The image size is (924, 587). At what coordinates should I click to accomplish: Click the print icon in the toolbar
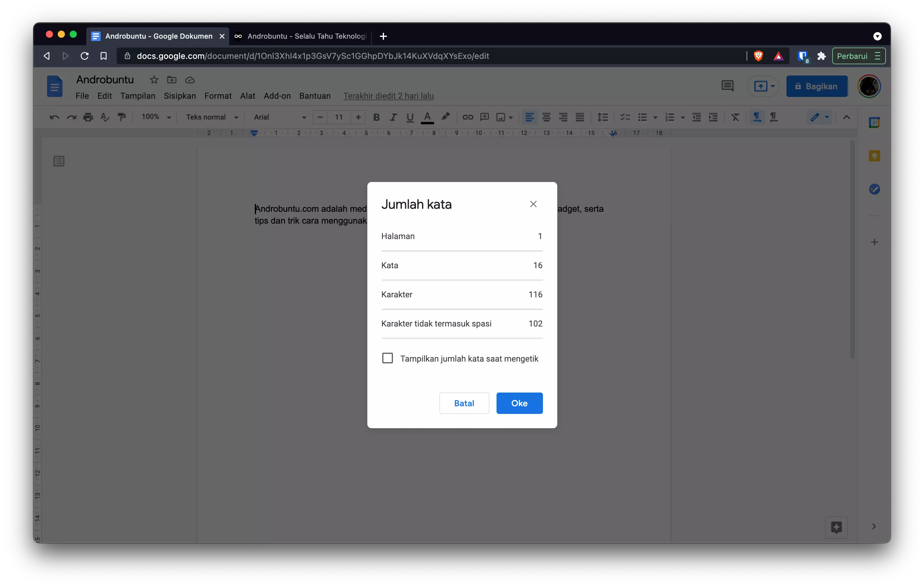(x=88, y=117)
